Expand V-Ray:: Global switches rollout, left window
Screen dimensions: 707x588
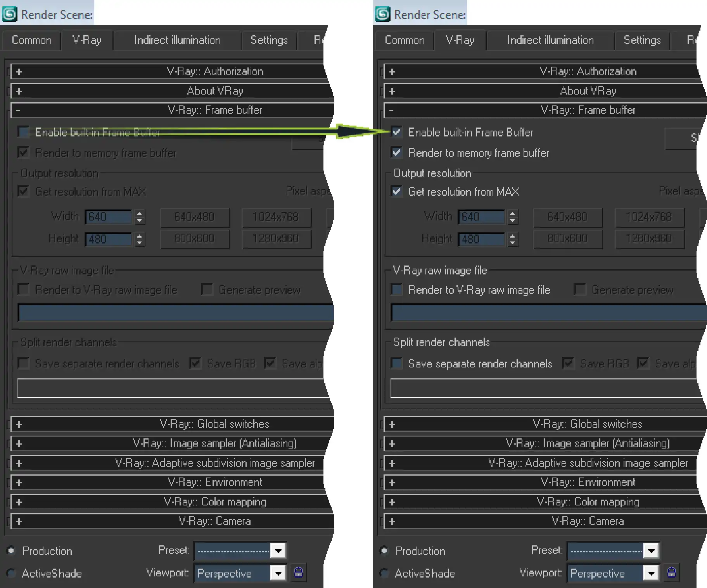tap(171, 424)
